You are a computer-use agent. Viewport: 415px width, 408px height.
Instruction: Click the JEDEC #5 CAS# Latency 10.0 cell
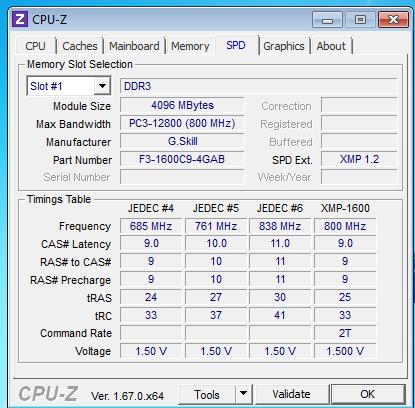tap(216, 243)
